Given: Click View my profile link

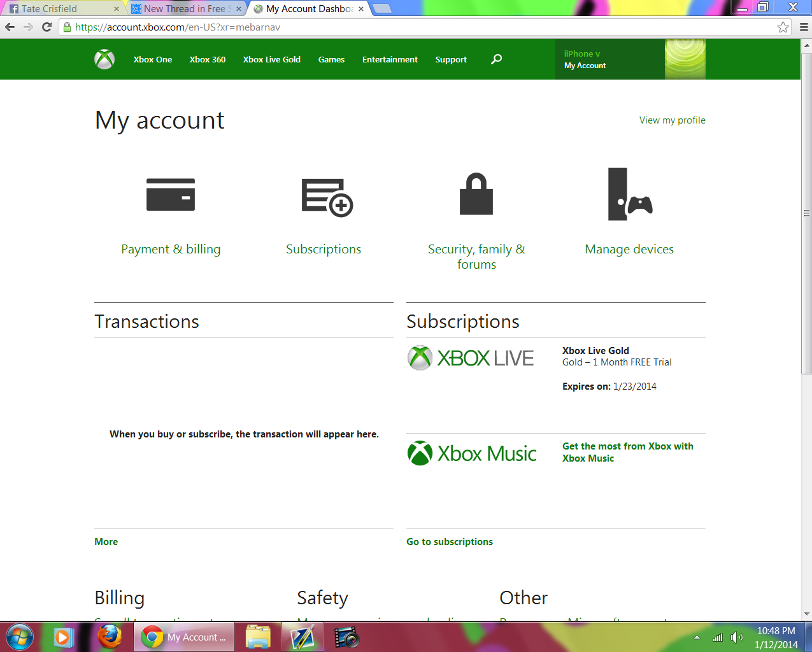Looking at the screenshot, I should [x=673, y=120].
